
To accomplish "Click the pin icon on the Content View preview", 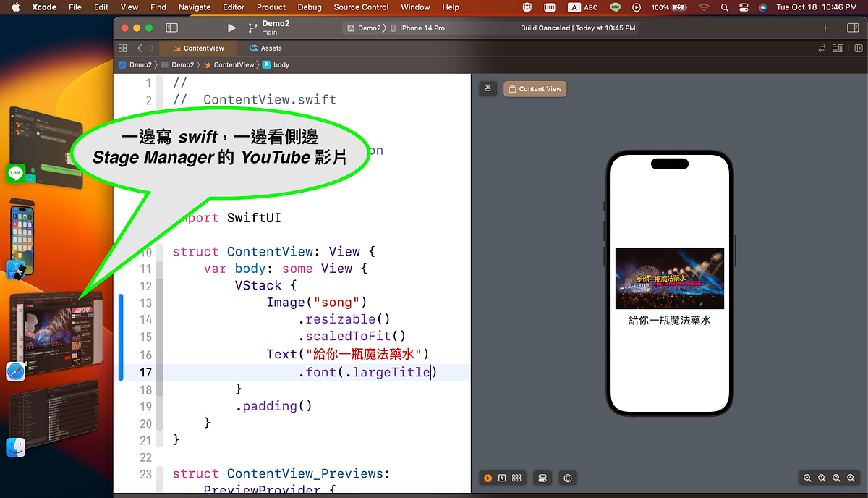I will point(488,88).
